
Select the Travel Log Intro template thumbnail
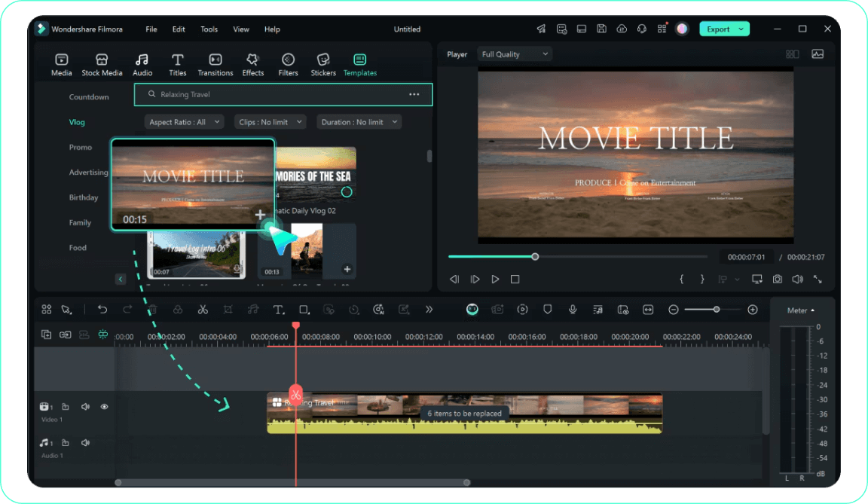[196, 255]
